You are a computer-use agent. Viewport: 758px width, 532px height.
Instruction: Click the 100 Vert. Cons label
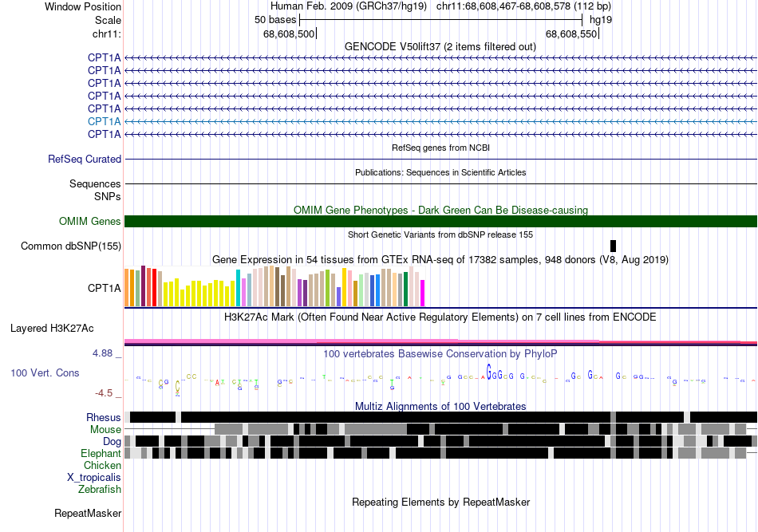[45, 373]
